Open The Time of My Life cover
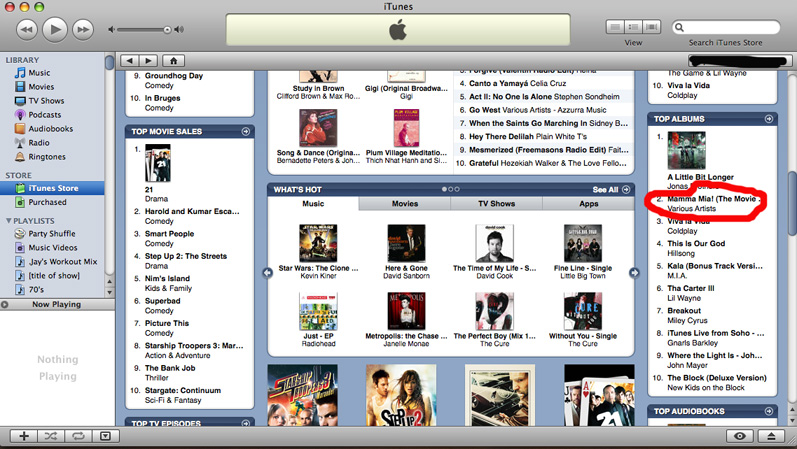 click(495, 244)
